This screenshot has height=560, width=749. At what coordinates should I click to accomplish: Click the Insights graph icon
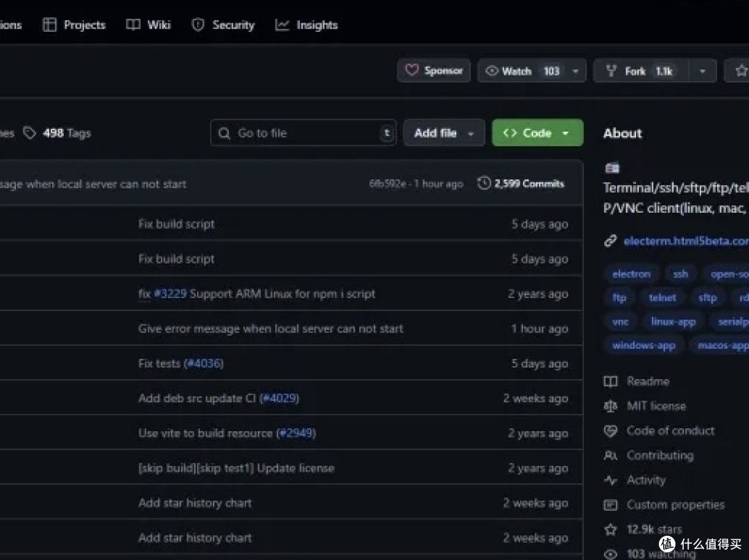click(x=282, y=25)
